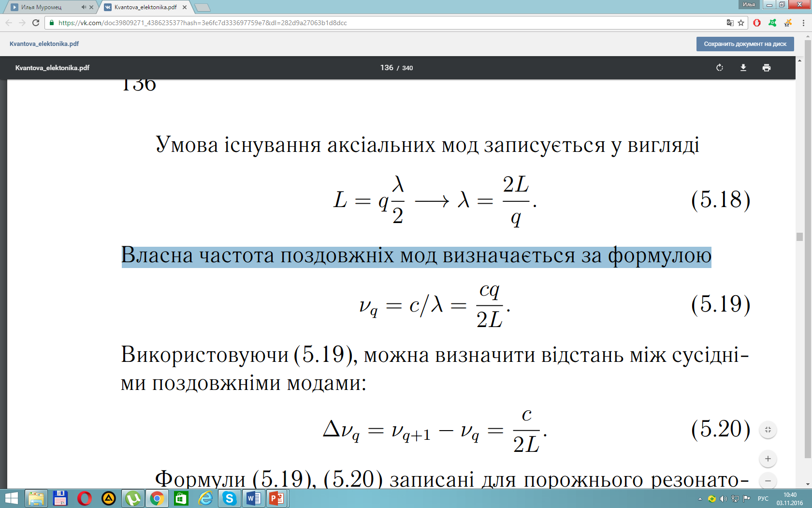Click the PDF scrollbar thumb

(799, 237)
